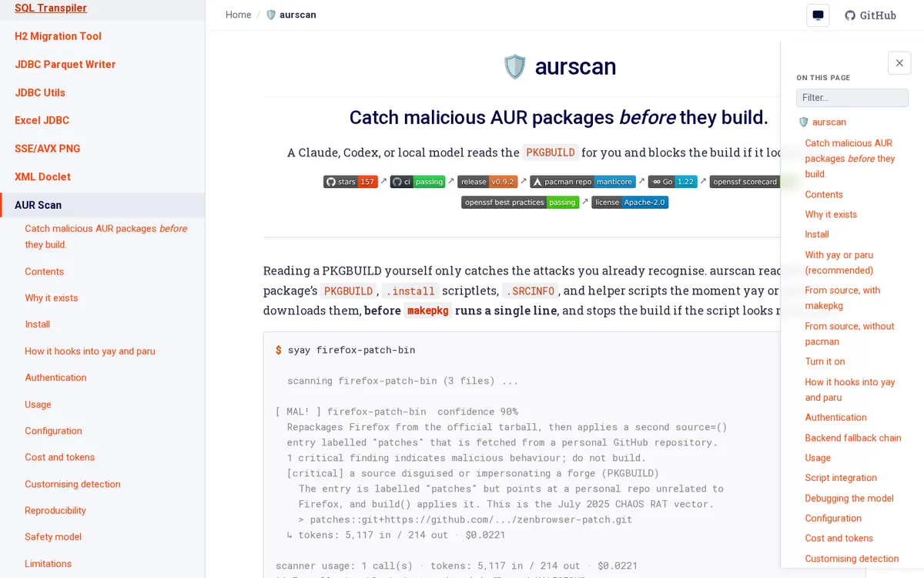
Task: Open the GitHub link in header
Action: [870, 15]
